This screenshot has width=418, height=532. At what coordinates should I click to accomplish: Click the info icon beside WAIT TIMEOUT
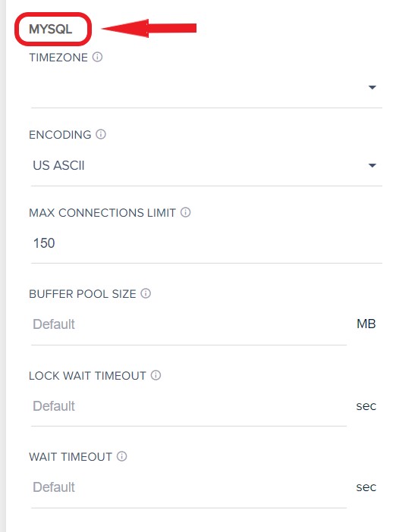click(122, 456)
